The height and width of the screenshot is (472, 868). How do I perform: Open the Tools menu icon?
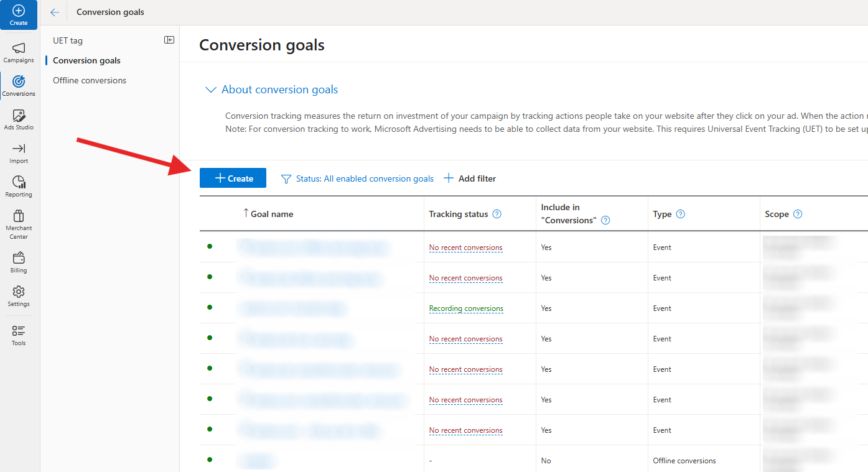point(19,336)
